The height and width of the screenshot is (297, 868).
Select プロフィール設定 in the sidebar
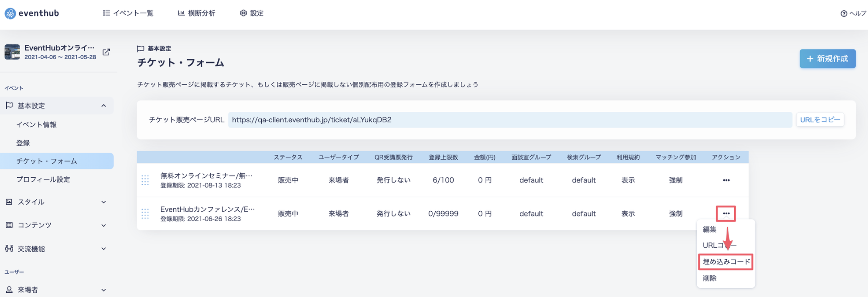(x=43, y=180)
